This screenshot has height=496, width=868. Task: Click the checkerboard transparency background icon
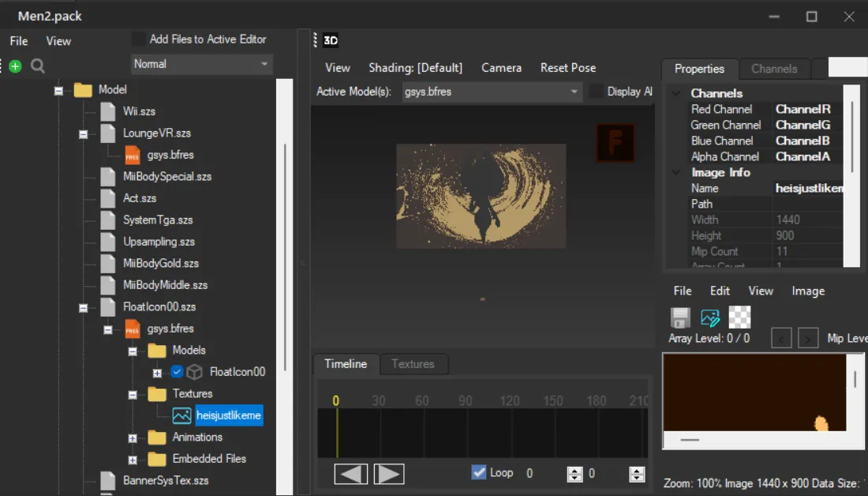pyautogui.click(x=739, y=318)
